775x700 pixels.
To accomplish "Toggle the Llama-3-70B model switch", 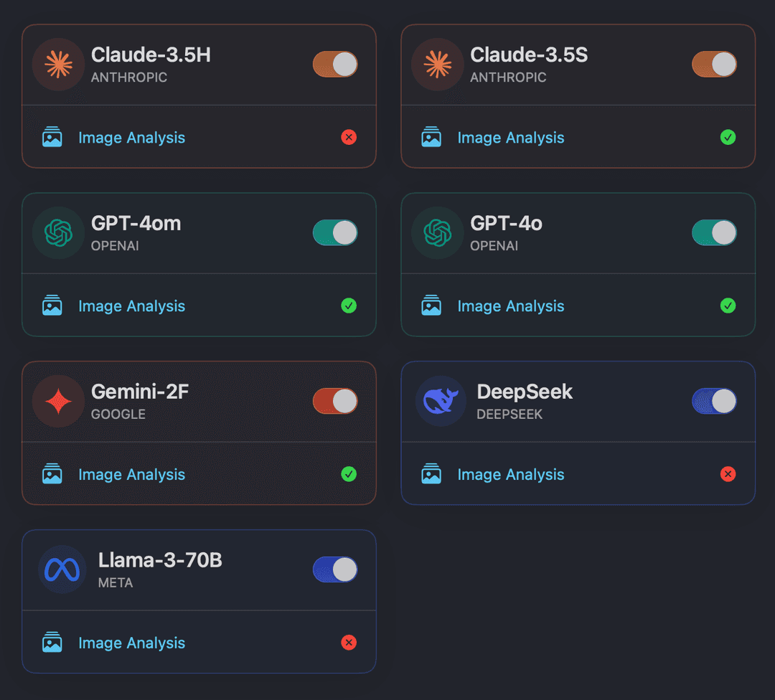I will click(335, 569).
